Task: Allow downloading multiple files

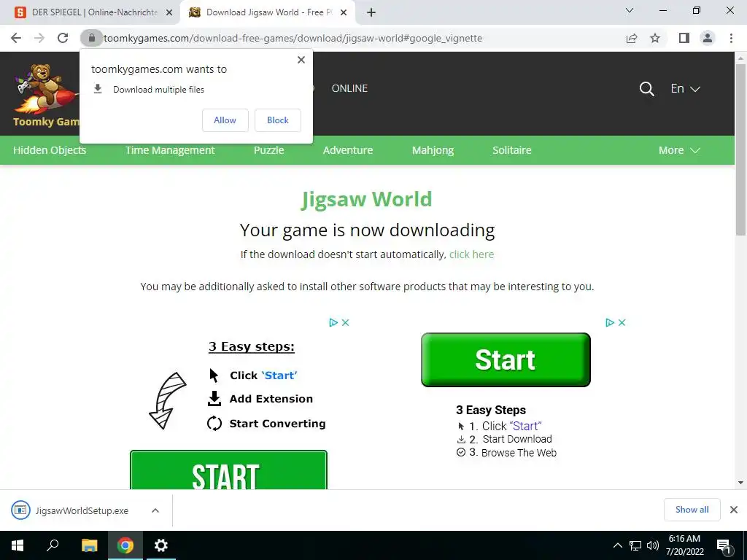Action: (225, 120)
